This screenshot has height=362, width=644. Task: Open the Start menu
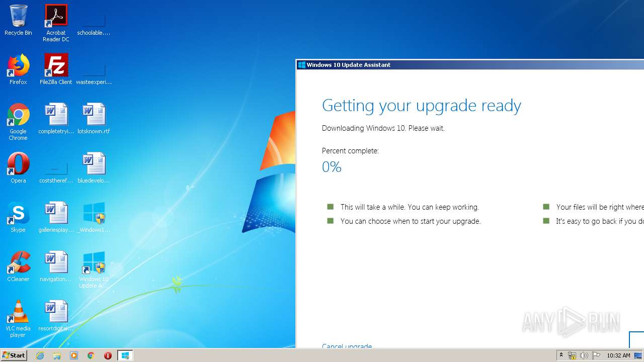[x=14, y=355]
